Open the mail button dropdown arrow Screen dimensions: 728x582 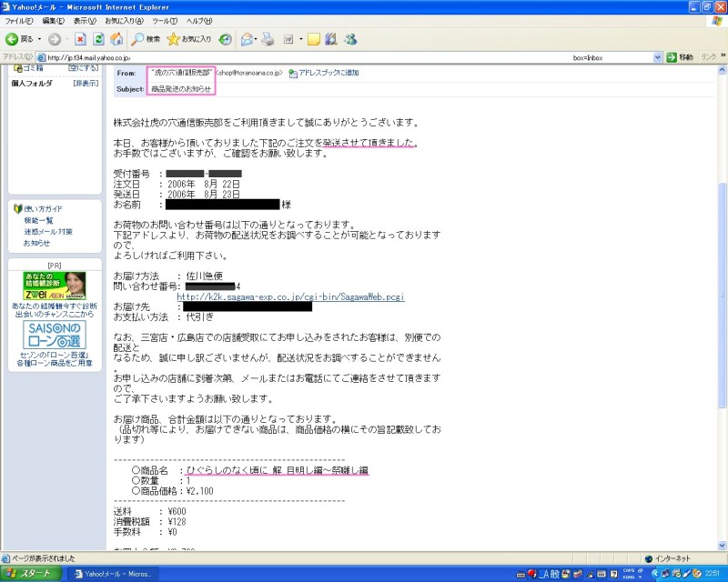256,39
